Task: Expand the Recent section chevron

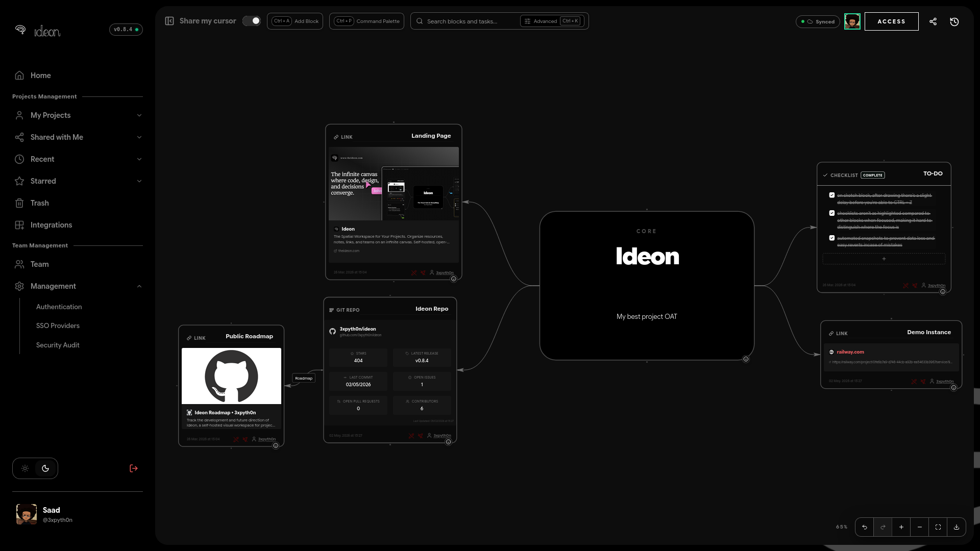Action: [139, 159]
